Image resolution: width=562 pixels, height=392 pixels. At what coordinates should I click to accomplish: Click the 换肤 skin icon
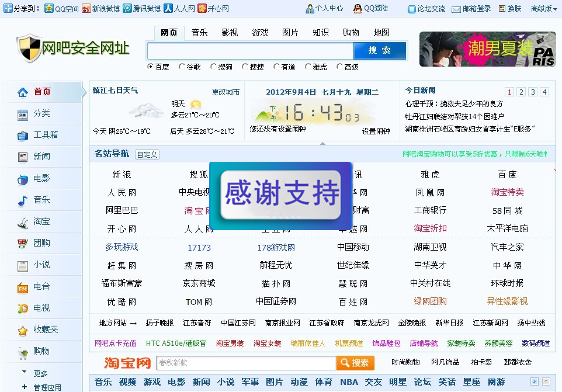point(502,9)
